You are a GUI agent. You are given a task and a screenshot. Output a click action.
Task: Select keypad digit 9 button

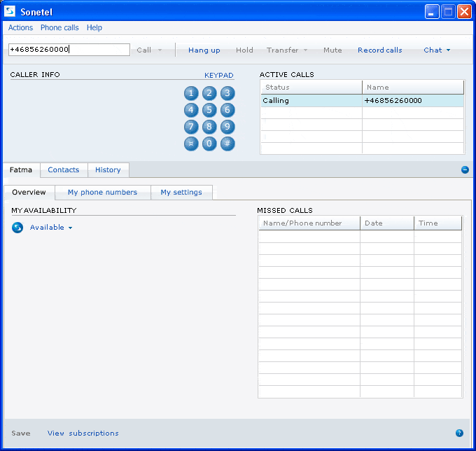[227, 127]
